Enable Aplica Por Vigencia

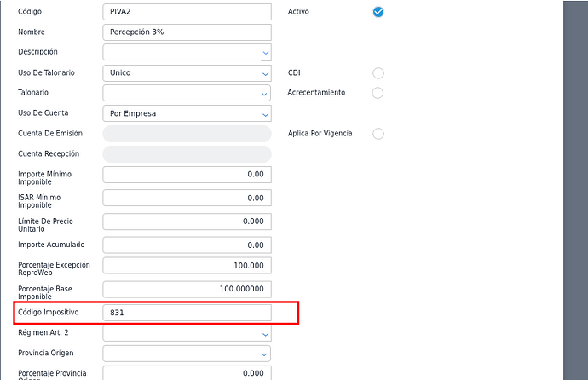click(x=378, y=134)
